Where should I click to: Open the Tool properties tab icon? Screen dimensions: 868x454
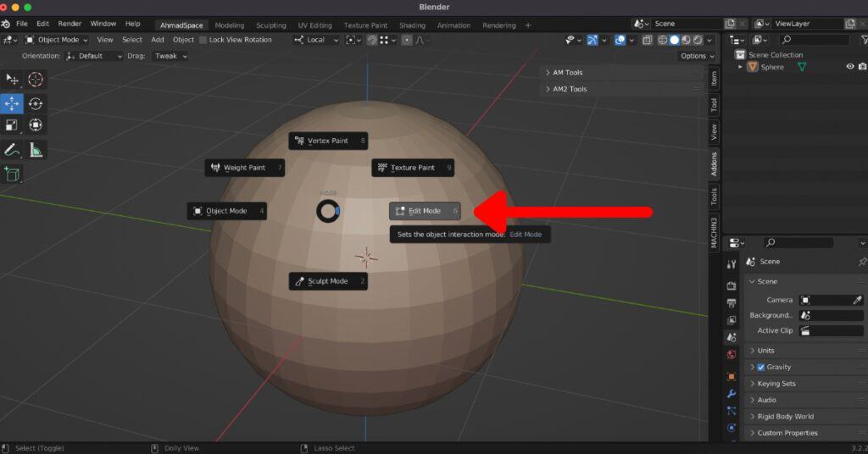pos(732,264)
